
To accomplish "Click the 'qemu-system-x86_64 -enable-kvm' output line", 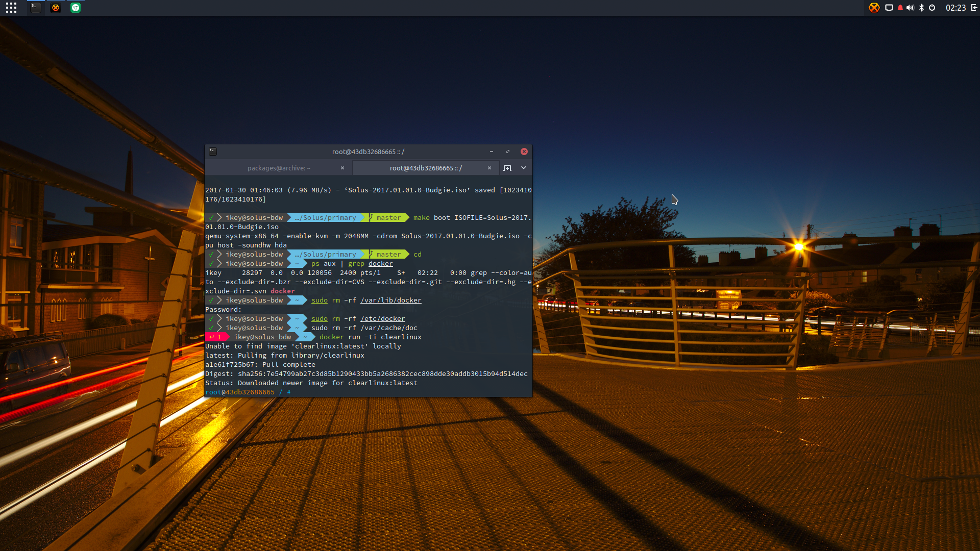I will coord(369,236).
